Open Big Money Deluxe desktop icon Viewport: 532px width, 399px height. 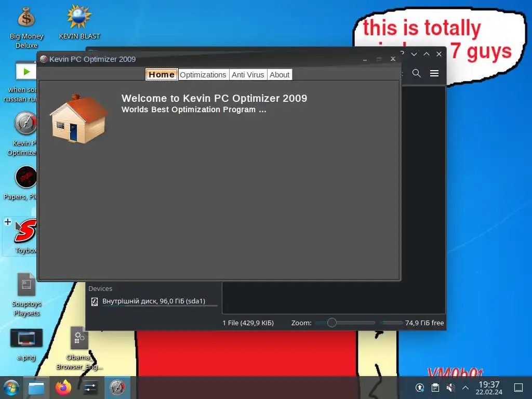[x=26, y=28]
